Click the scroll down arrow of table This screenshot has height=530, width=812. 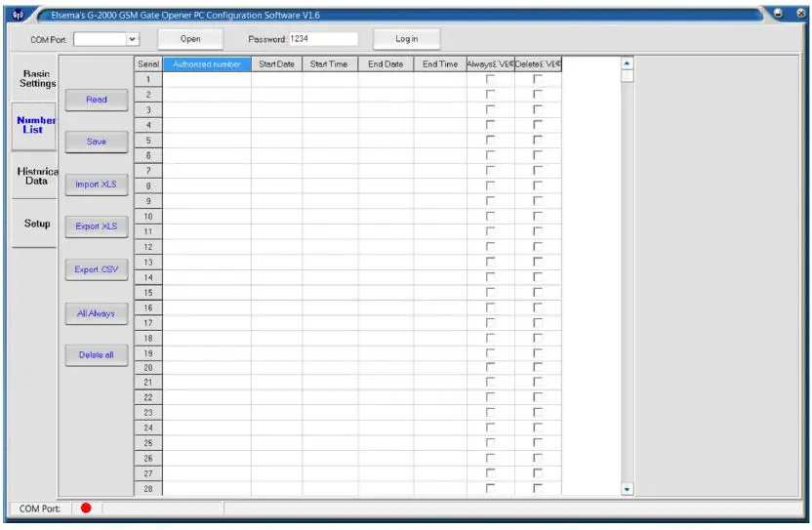pyautogui.click(x=627, y=489)
